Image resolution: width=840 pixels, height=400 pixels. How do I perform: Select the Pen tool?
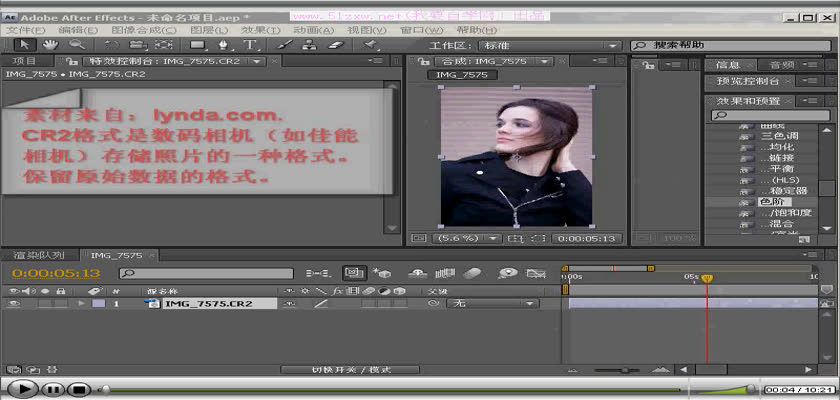click(223, 45)
